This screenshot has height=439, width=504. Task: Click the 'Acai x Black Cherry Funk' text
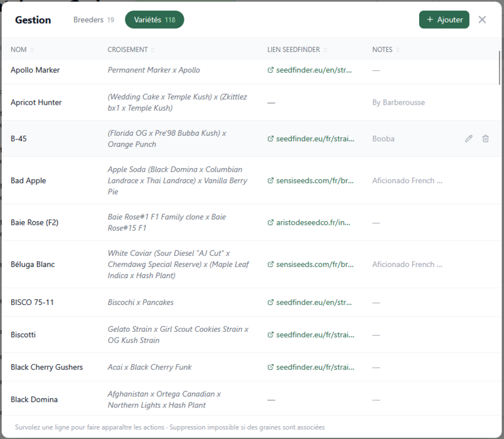click(x=149, y=368)
